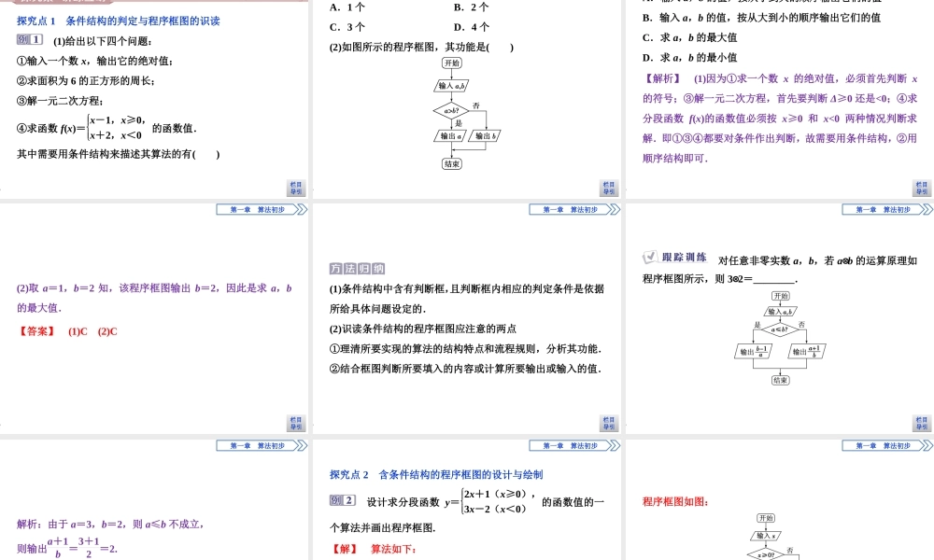Click the 栏目导引 icon on the 例1 question slide
Screen dimensions: 934x560
(x=296, y=188)
